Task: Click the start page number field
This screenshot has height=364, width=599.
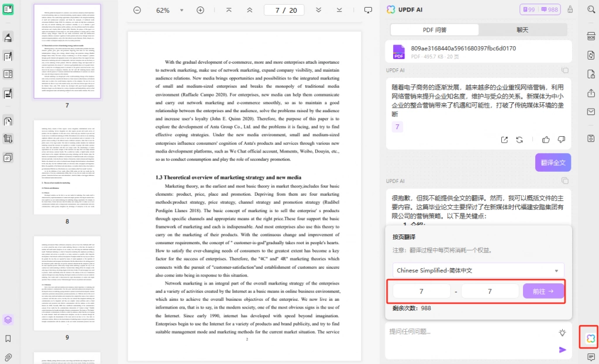Action: [x=421, y=292]
